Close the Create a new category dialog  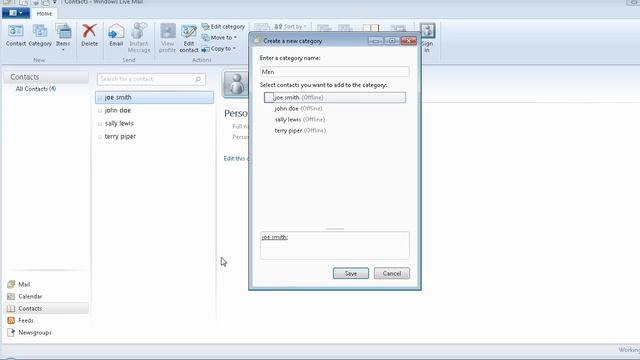(x=409, y=41)
